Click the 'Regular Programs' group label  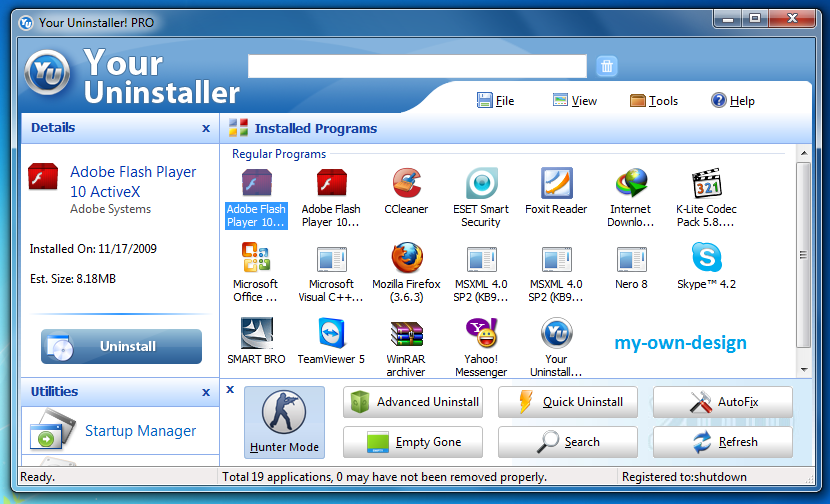[279, 154]
